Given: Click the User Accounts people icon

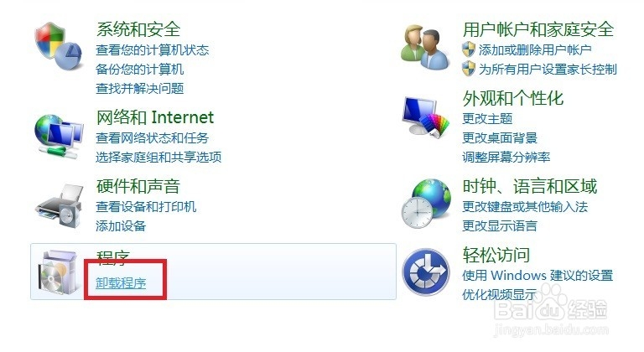Looking at the screenshot, I should click(425, 48).
